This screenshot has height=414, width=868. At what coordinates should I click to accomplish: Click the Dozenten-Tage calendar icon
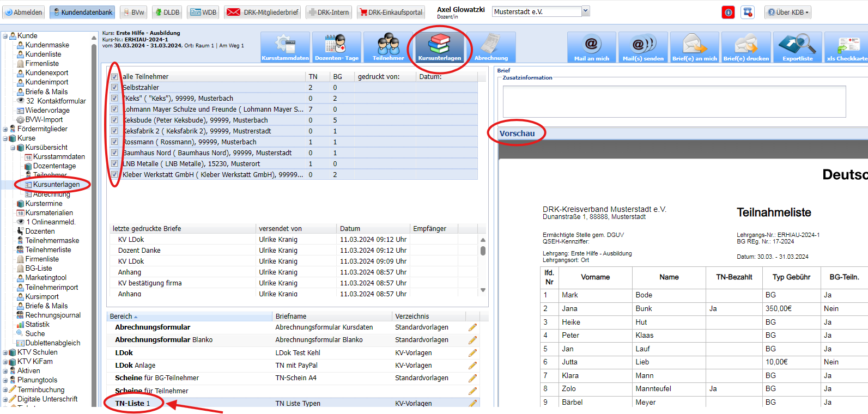pyautogui.click(x=336, y=47)
